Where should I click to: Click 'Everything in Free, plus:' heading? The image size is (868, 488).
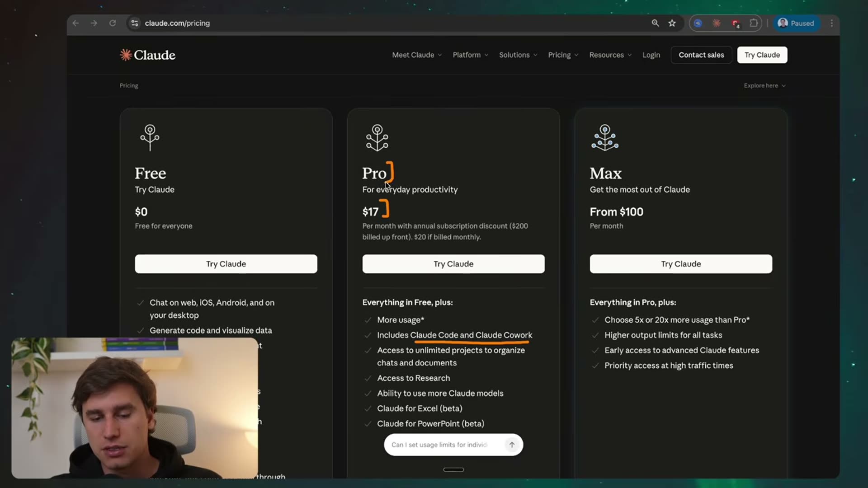(407, 302)
